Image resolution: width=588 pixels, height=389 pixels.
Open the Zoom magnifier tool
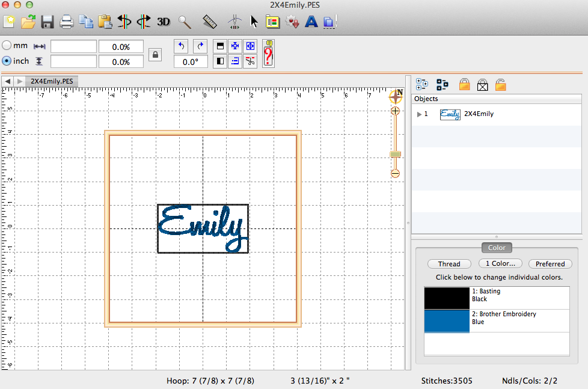click(185, 22)
